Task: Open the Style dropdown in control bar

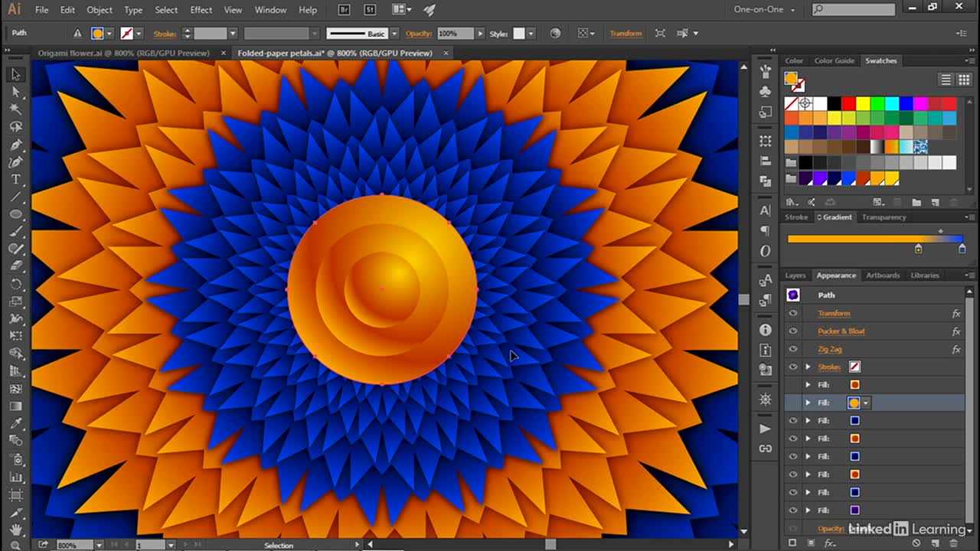Action: (x=532, y=34)
